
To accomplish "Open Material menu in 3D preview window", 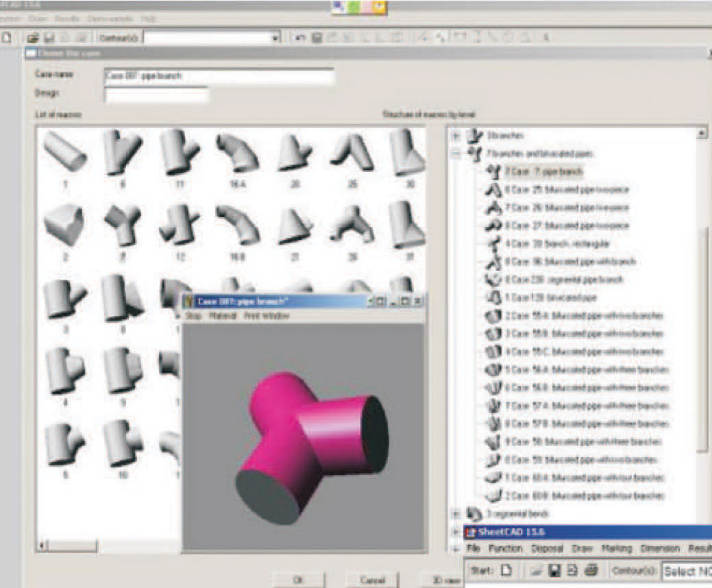I will pyautogui.click(x=222, y=316).
